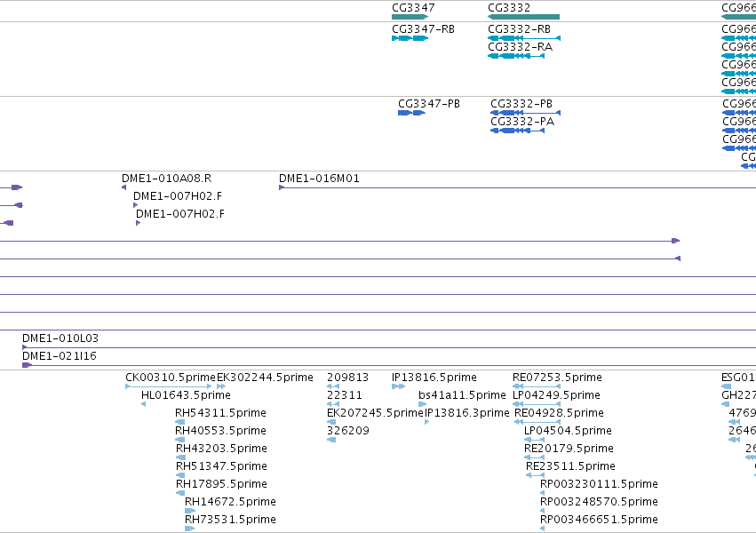Click the RE04928.5prime label
The height and width of the screenshot is (533, 756).
click(x=560, y=413)
